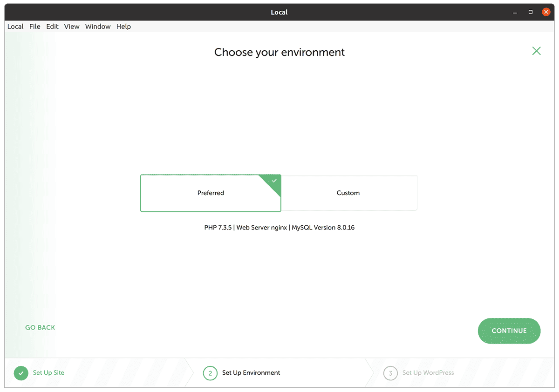559x392 pixels.
Task: Click the step 3 circle icon
Action: (x=390, y=373)
